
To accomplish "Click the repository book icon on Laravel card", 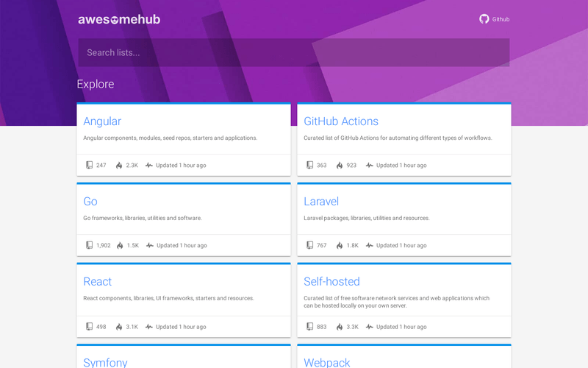I will point(309,246).
